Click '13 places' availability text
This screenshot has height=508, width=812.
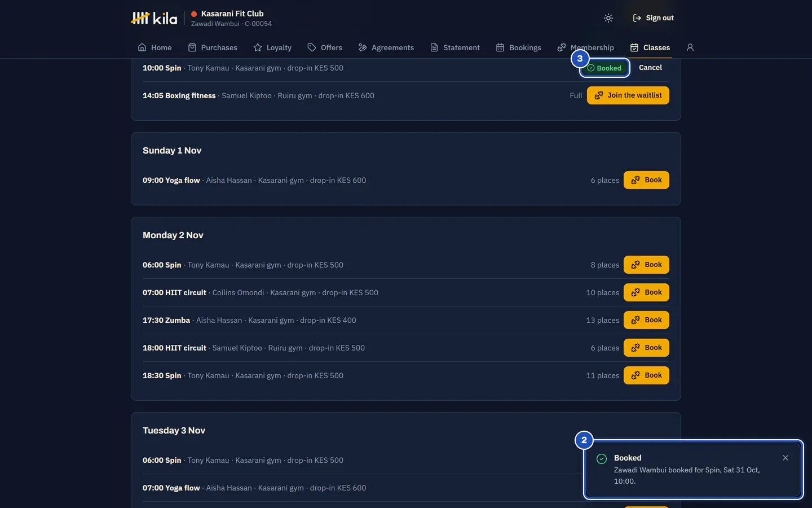point(602,321)
